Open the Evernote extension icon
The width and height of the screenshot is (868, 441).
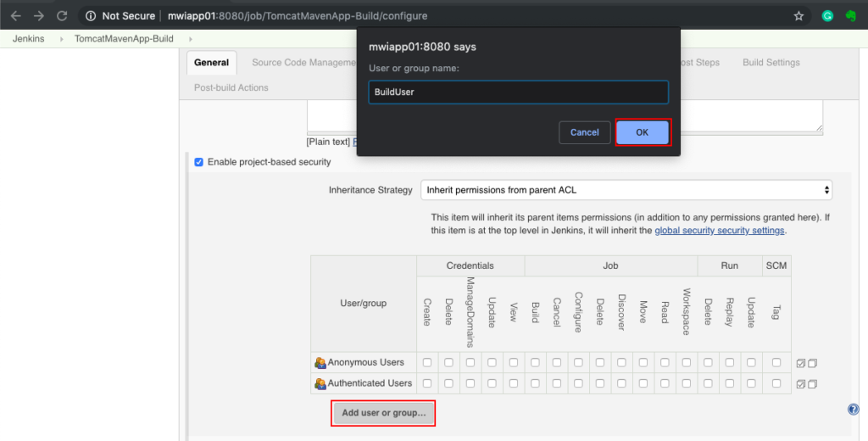point(850,16)
